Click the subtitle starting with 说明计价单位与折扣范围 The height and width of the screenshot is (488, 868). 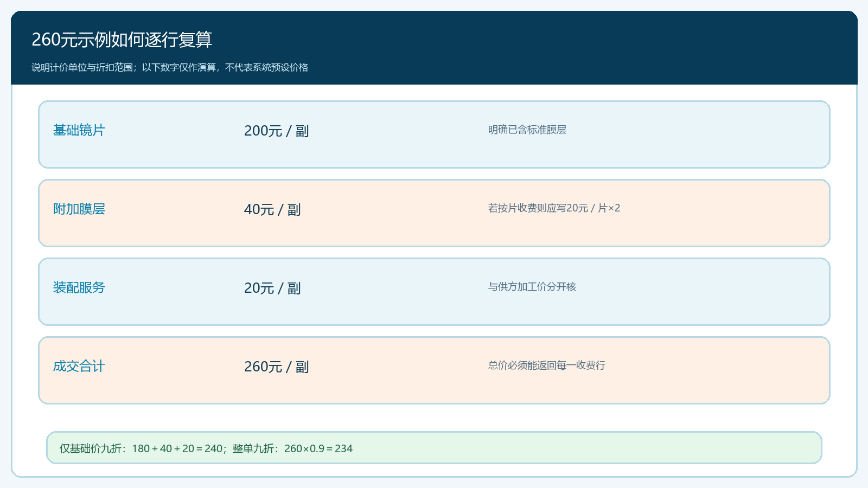pos(170,67)
